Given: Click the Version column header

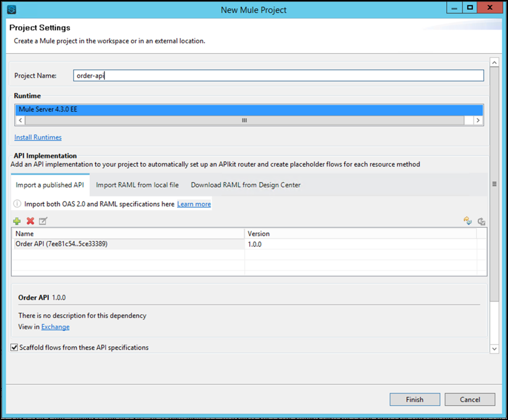Looking at the screenshot, I should click(x=360, y=234).
